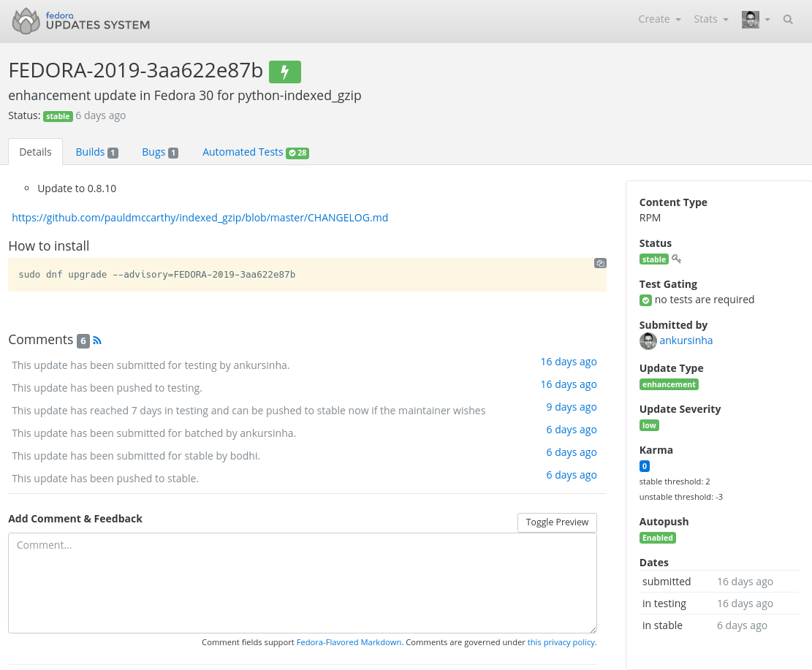Click ankursinha's avatar in Submitted by
This screenshot has height=670, width=812.
tap(648, 340)
